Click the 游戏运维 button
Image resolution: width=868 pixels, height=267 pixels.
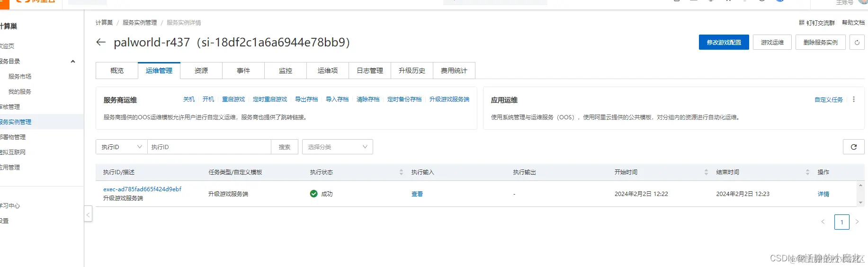pos(772,42)
